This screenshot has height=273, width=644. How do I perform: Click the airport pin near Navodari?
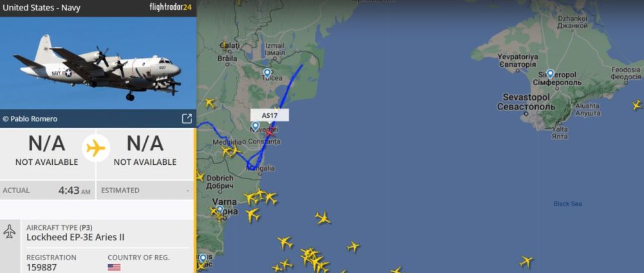coord(256,126)
